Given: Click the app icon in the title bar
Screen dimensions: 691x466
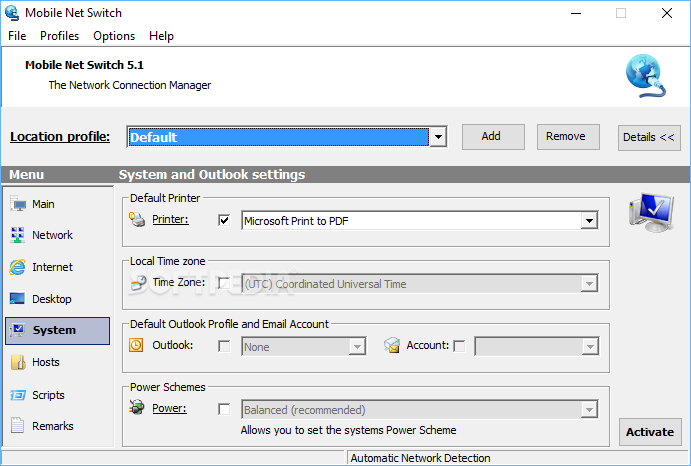Looking at the screenshot, I should click(x=12, y=13).
